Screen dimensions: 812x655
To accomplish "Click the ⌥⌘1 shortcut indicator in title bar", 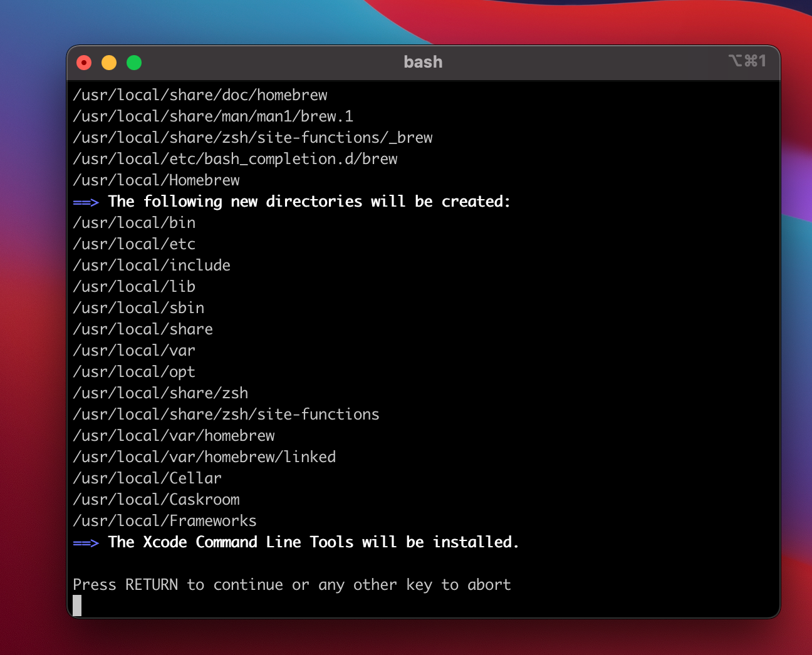I will pyautogui.click(x=747, y=61).
